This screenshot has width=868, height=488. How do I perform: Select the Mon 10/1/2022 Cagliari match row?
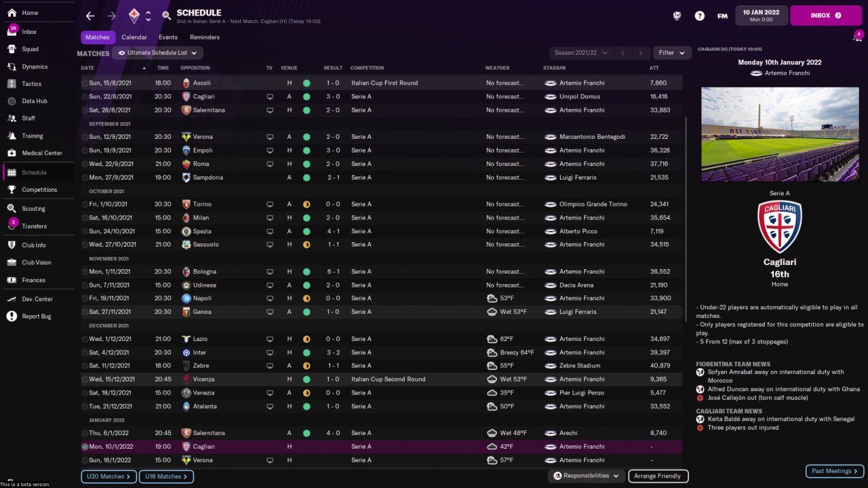(x=382, y=447)
